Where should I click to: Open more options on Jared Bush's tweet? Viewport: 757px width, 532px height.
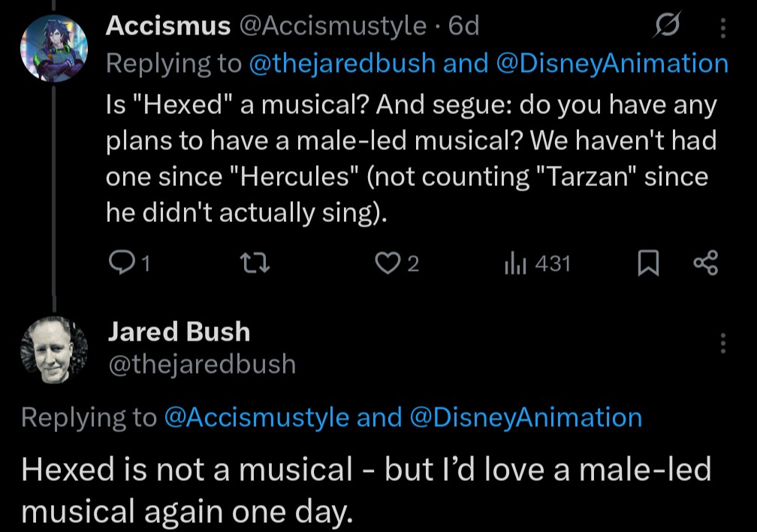(x=723, y=343)
